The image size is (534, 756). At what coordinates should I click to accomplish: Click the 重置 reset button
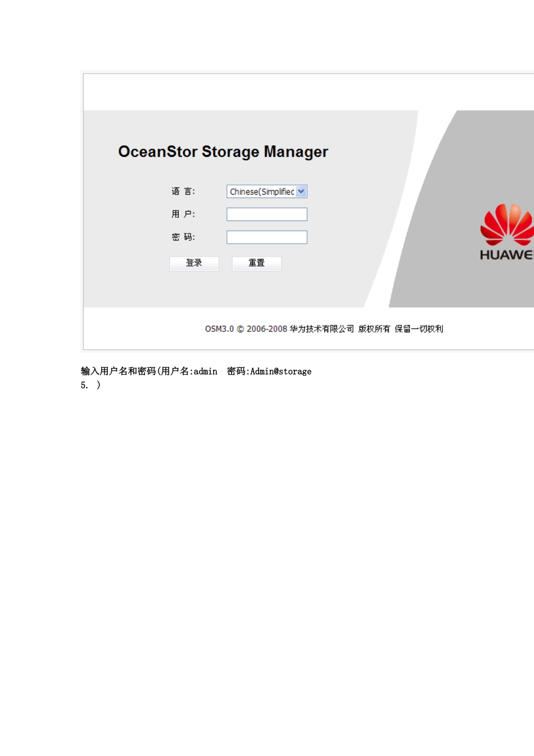tap(257, 263)
